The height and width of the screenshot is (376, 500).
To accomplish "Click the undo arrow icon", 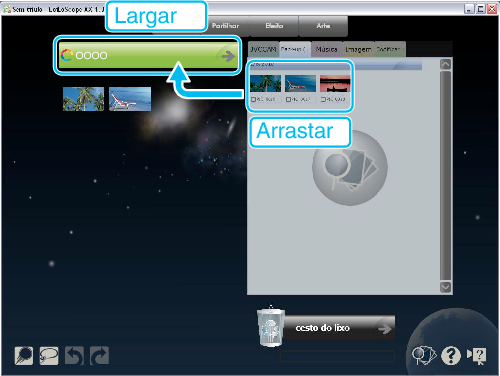I will click(x=74, y=355).
